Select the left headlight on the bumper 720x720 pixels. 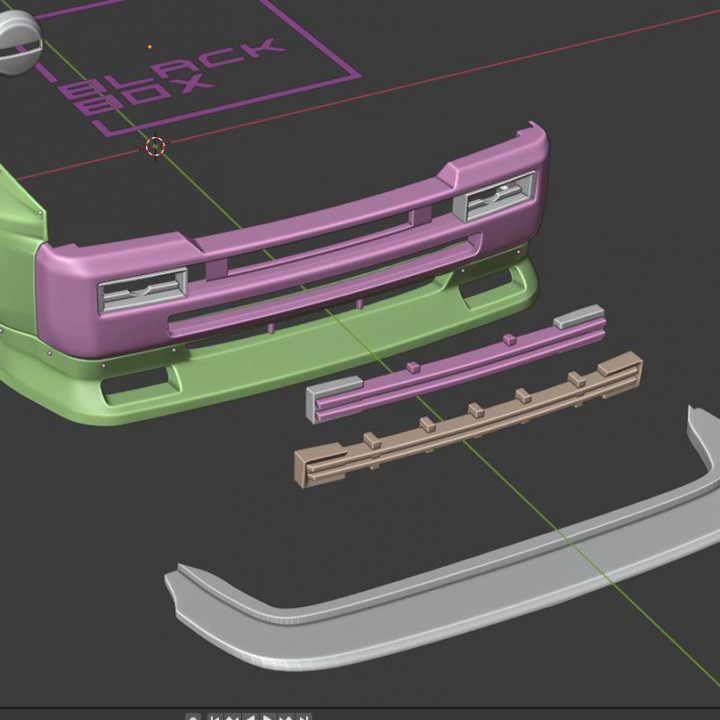(142, 293)
